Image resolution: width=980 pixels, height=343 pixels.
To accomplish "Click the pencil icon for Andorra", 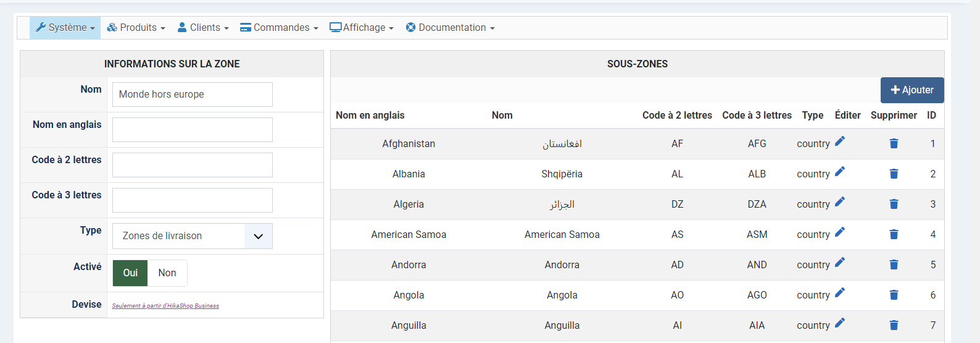I will click(x=839, y=263).
